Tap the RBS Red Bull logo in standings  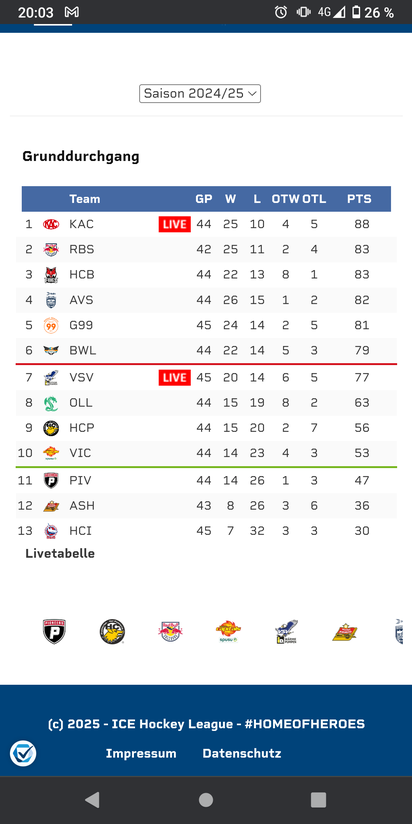coord(51,249)
